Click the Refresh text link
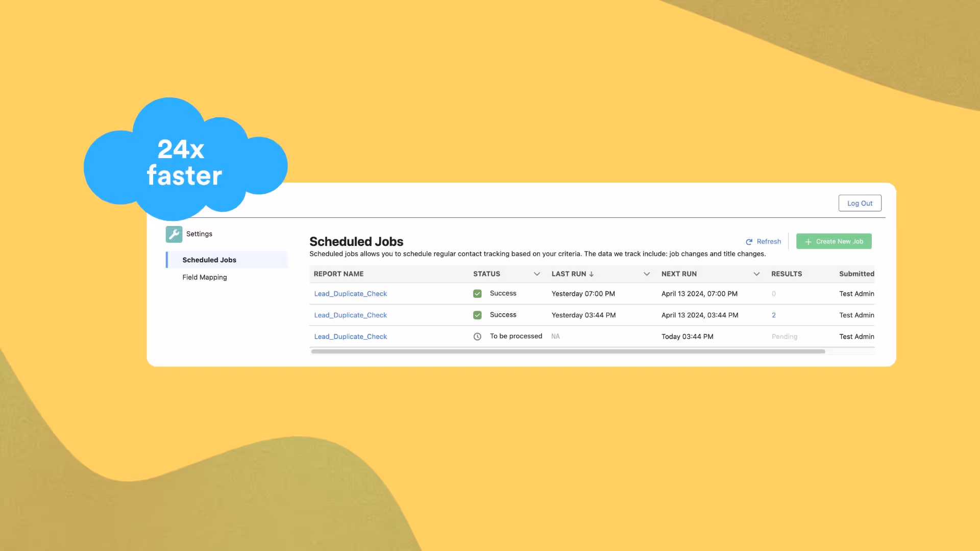This screenshot has height=551, width=980. coord(769,241)
